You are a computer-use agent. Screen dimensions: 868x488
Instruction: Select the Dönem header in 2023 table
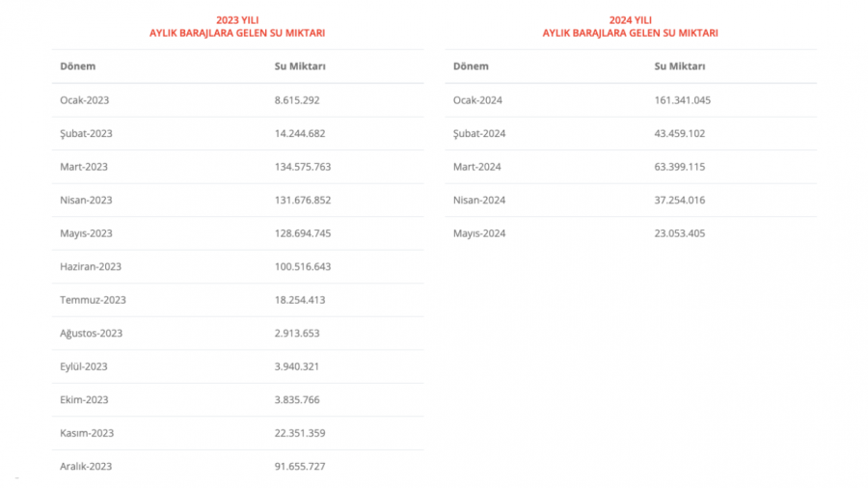(x=77, y=67)
